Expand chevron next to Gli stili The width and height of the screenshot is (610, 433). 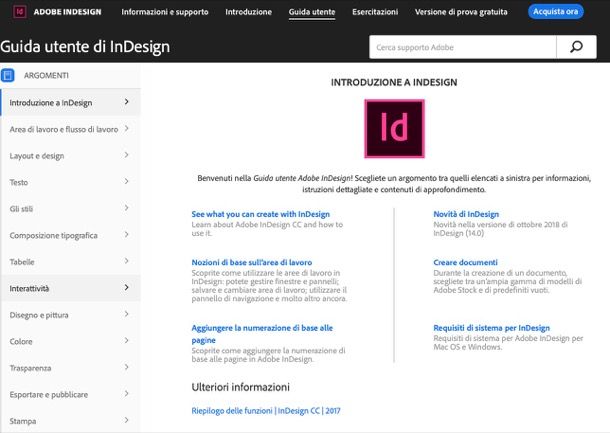pos(126,208)
